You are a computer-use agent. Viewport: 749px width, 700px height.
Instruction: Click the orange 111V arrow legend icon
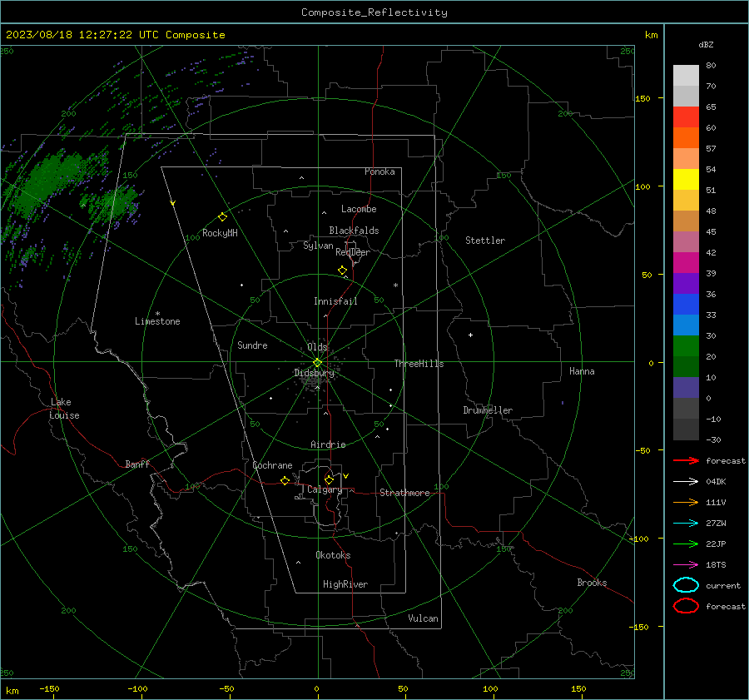tap(686, 502)
